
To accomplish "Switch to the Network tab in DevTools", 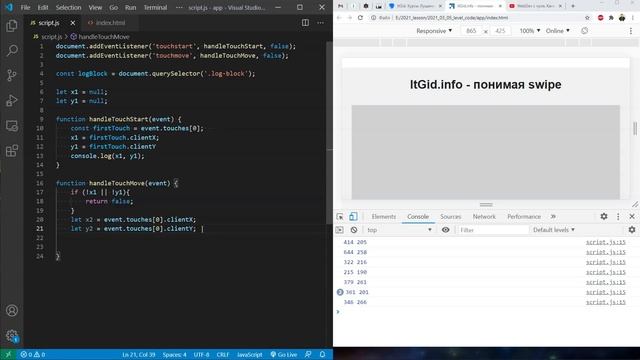I will coord(484,217).
